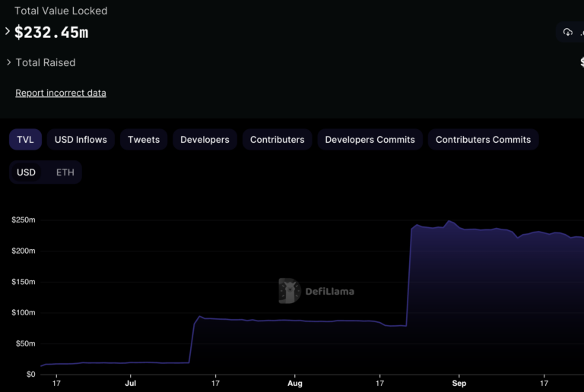Screen dimensions: 584x392
Task: Expand the $232.45m TVL breakdown chevron
Action: pos(8,32)
